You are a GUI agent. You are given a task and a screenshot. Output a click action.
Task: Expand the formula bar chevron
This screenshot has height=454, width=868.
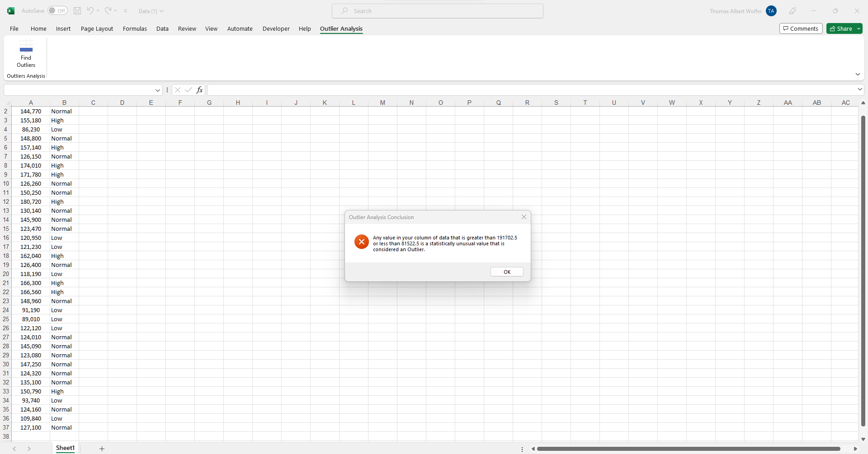(x=860, y=89)
